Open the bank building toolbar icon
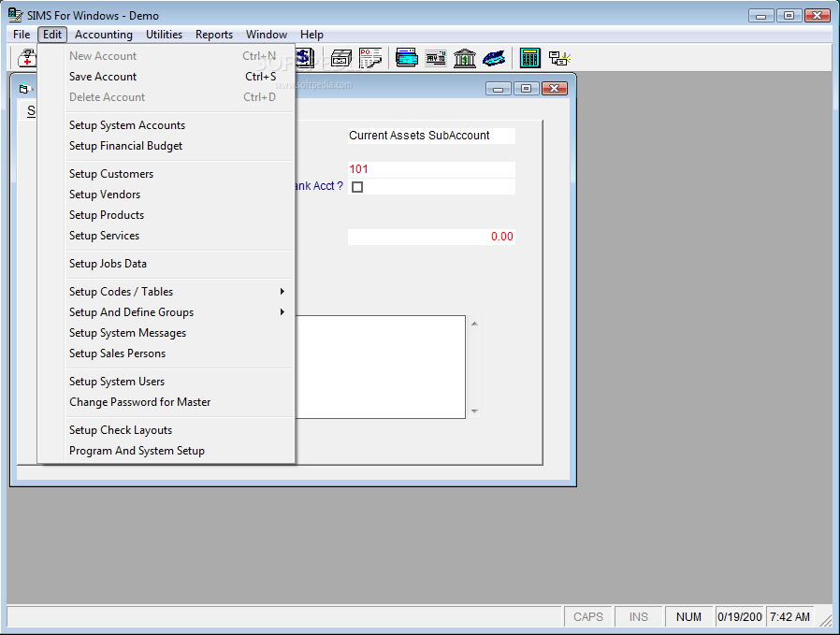 (465, 58)
